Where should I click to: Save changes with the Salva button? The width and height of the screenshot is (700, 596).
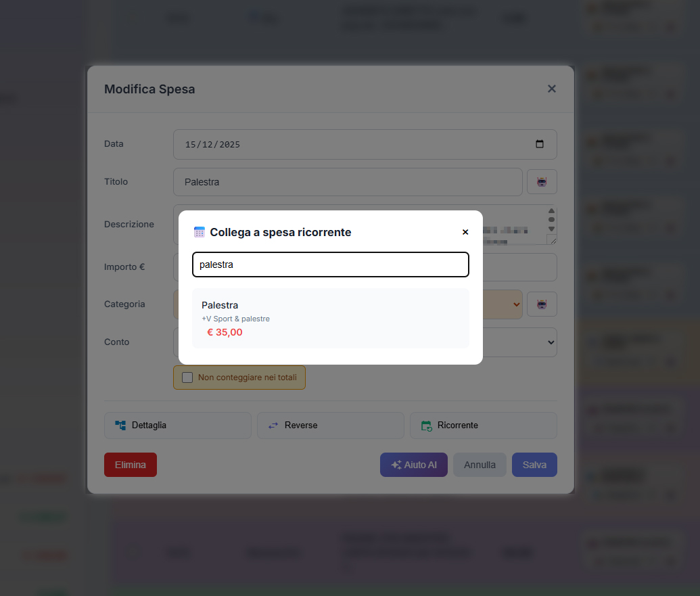[x=534, y=465]
